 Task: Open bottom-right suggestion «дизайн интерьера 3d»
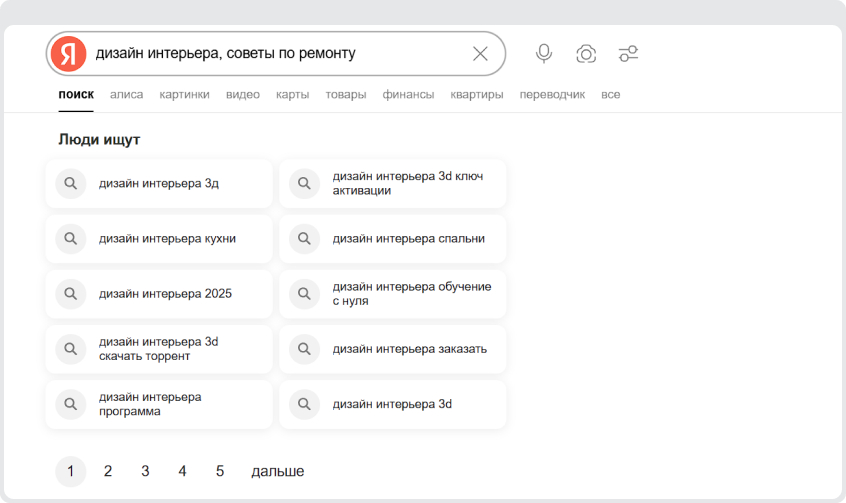coord(393,404)
